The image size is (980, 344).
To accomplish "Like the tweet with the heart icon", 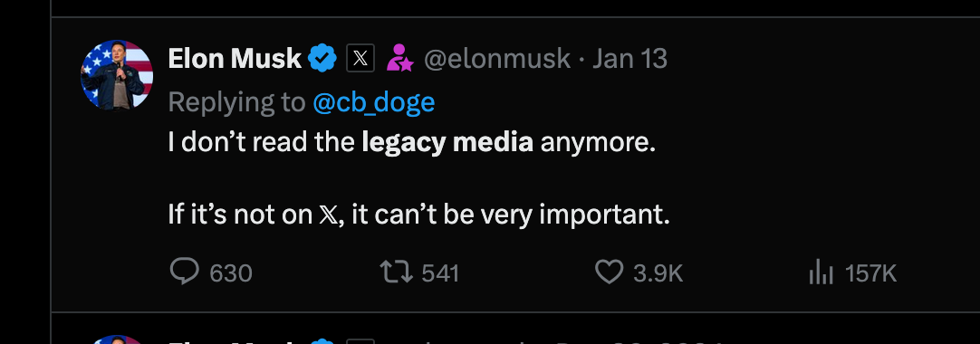I will [x=609, y=272].
